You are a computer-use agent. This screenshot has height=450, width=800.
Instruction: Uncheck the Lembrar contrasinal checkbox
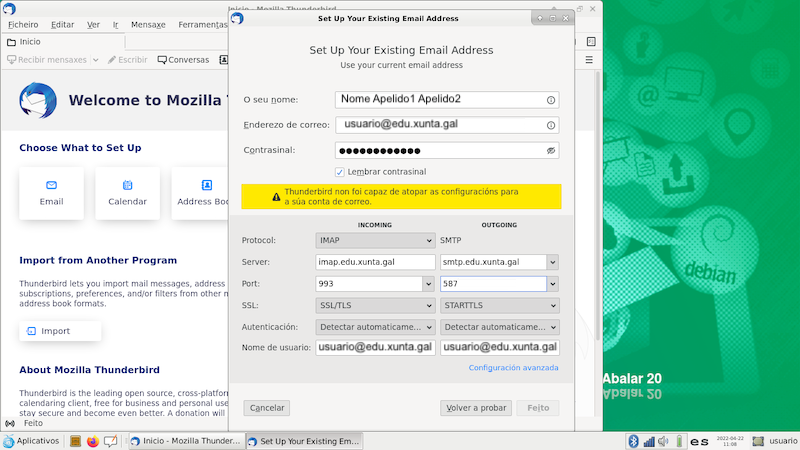(x=340, y=172)
